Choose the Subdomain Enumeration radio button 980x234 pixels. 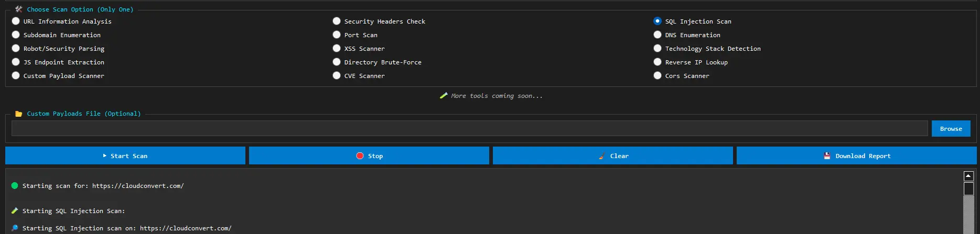16,35
